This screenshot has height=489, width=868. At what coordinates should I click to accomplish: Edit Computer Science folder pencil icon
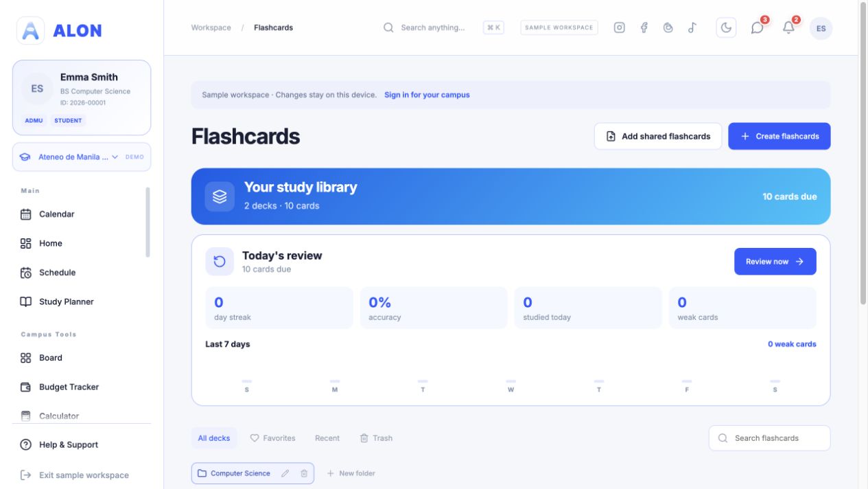pyautogui.click(x=285, y=473)
